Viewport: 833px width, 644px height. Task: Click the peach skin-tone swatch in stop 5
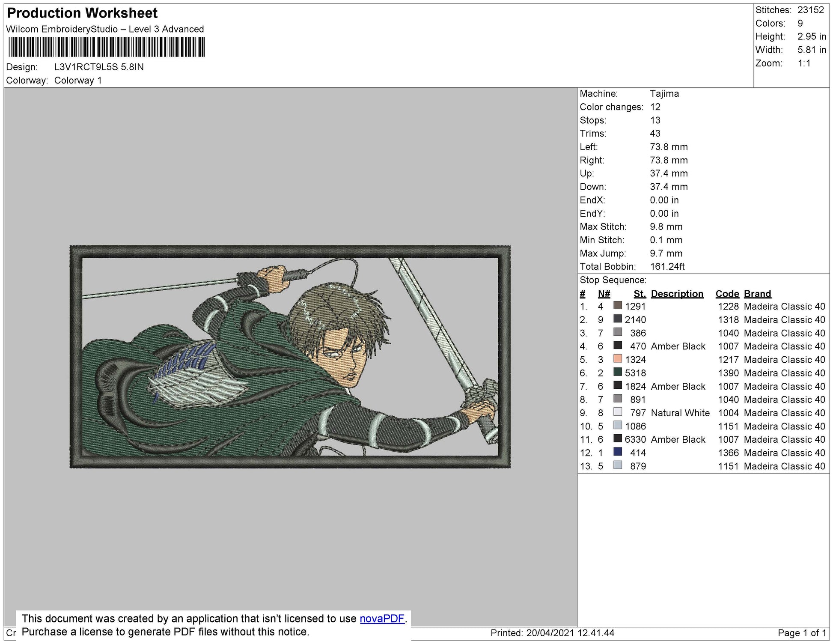[x=617, y=359]
